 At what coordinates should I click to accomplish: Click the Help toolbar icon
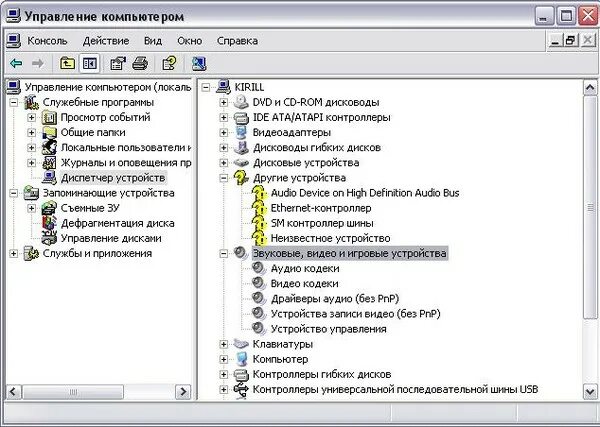click(170, 63)
